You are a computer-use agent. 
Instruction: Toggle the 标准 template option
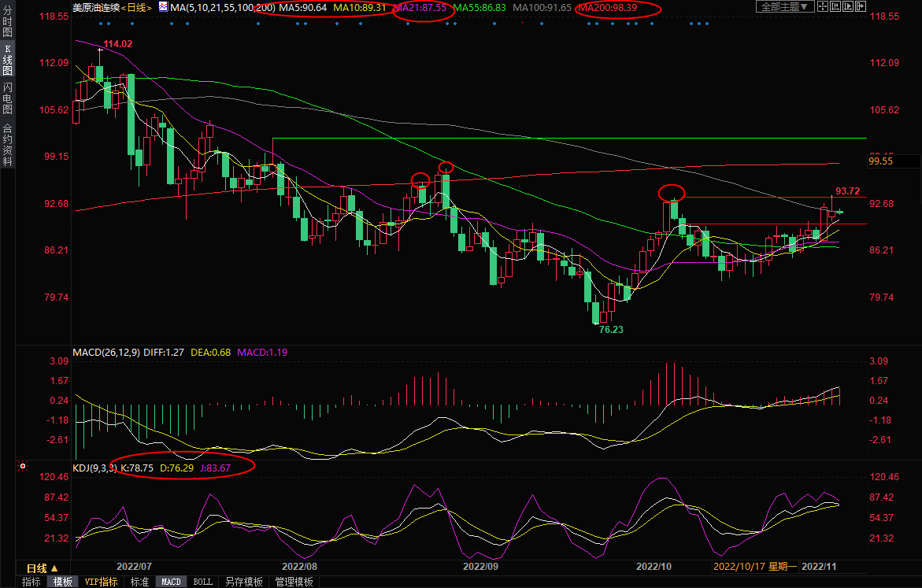[x=139, y=582]
